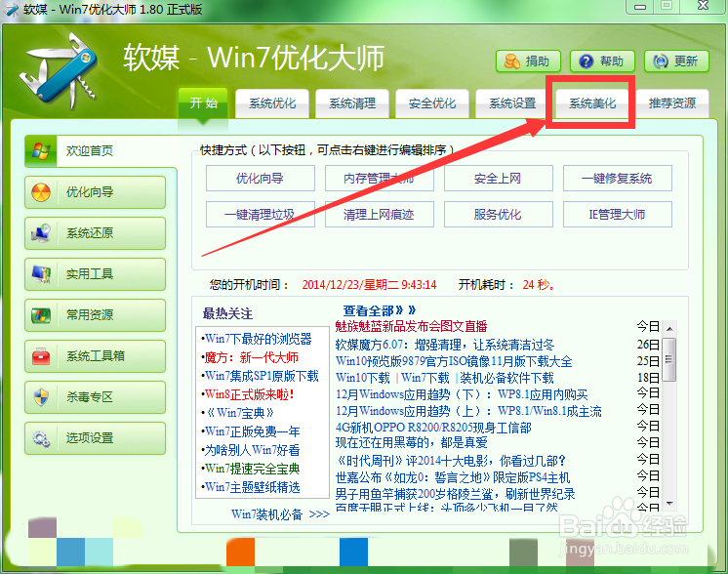Open the Win7集成SP1原版下载 link
The height and width of the screenshot is (574, 728).
coord(262,376)
